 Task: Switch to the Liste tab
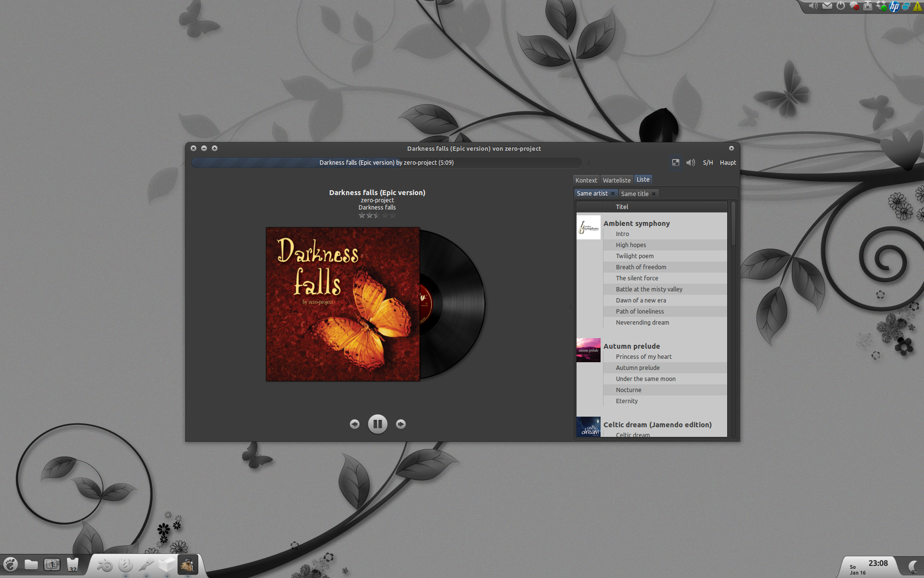643,179
